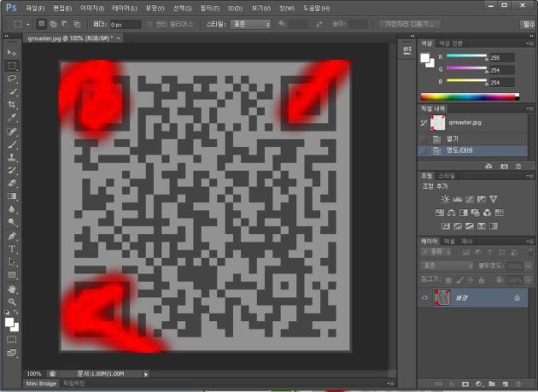Open the layer opacity dropdown
The height and width of the screenshot is (392, 538).
529,266
